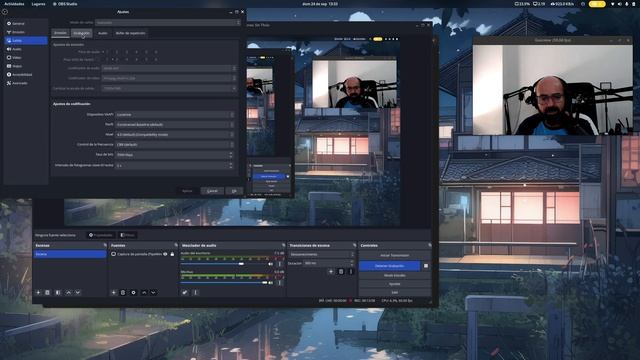640x360 pixels.
Task: Open Audio del escritorio channel options menu
Action: 280,264
